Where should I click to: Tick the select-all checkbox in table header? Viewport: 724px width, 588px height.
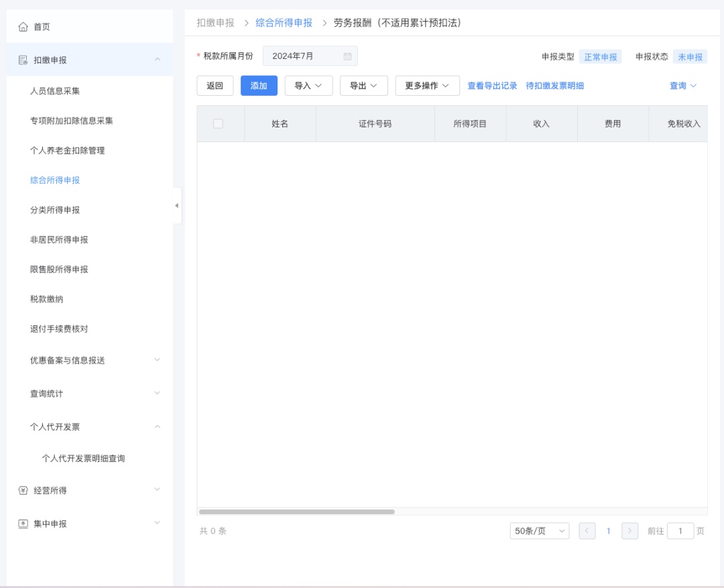(218, 123)
